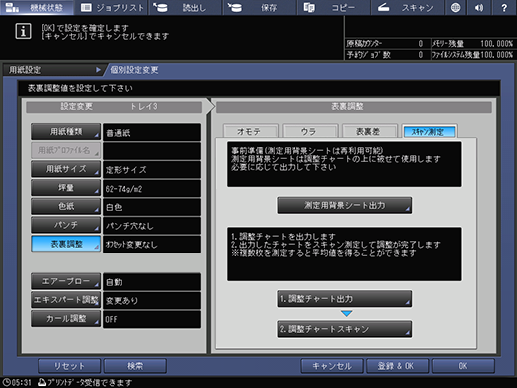Viewport: 517px width, 388px height.
Task: Click the OFF curl adjustment value
Action: coord(152,319)
